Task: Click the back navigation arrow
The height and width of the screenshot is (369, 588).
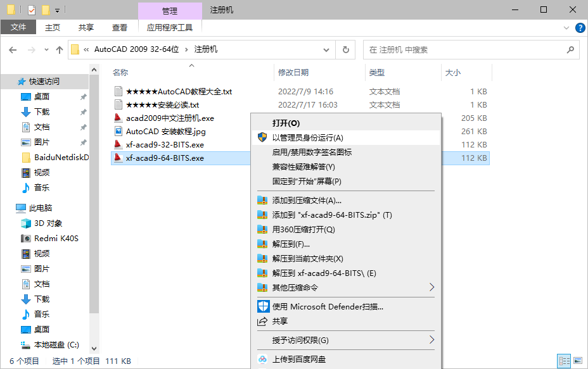Action: (x=14, y=50)
